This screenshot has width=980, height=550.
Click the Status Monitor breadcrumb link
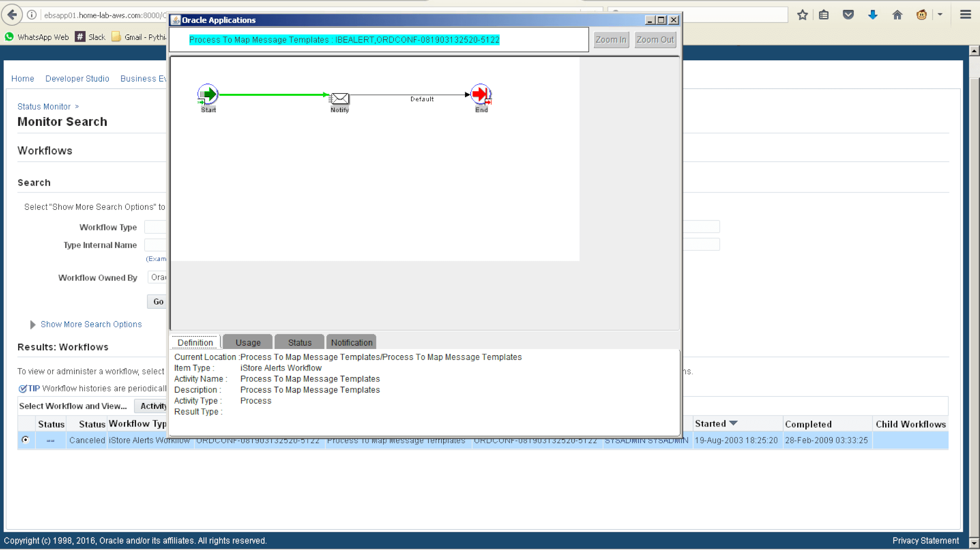[44, 107]
